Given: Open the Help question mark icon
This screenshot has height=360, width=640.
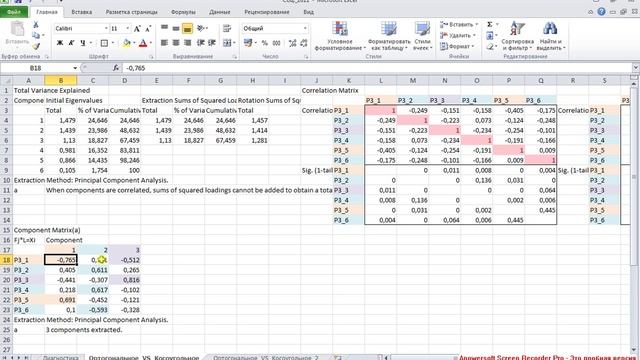Looking at the screenshot, I should pos(601,12).
